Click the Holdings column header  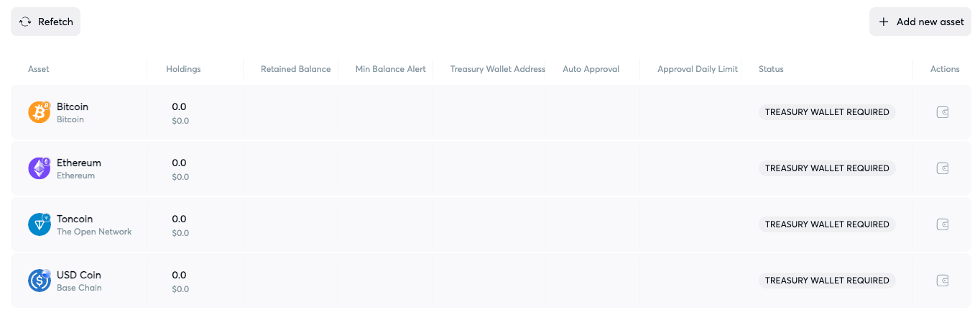pos(183,69)
